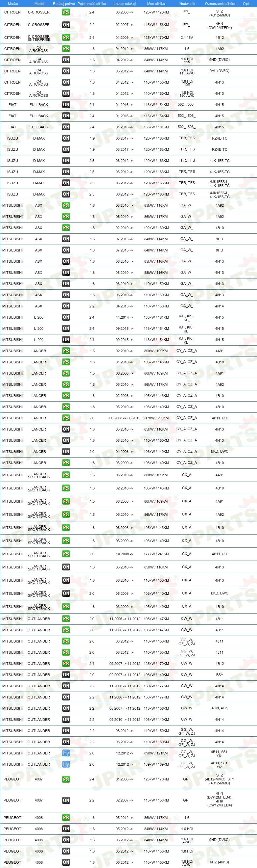Click diesel icon in Peugeot 4007 2.2 row

[x=66, y=800]
